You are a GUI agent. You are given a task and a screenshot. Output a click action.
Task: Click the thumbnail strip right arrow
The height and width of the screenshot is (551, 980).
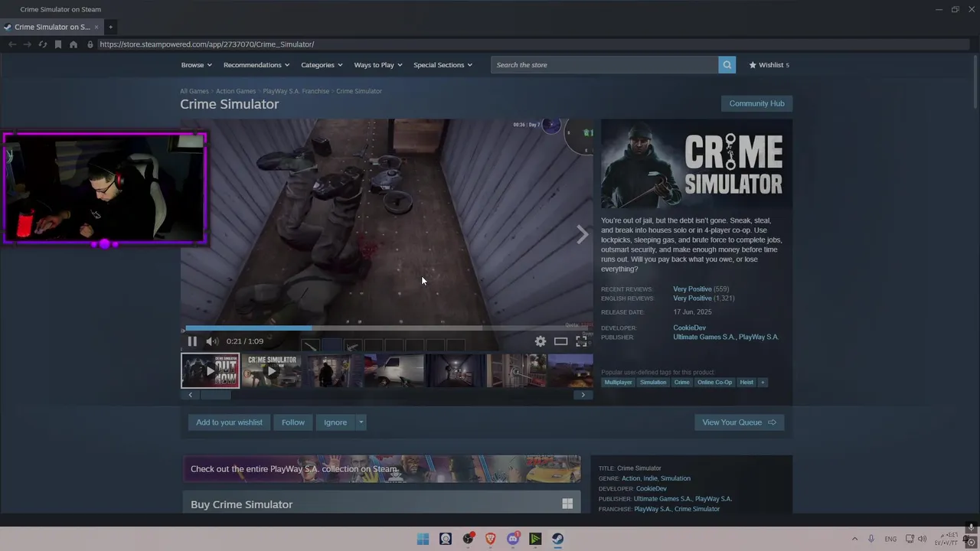tap(583, 395)
